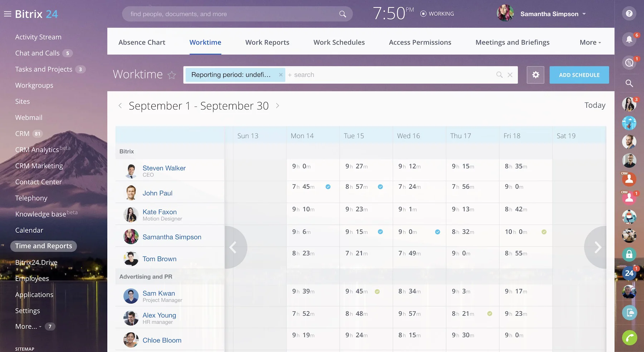The width and height of the screenshot is (644, 352).
Task: Open the hamburger menu next to Bitrix 24
Action: 8,14
